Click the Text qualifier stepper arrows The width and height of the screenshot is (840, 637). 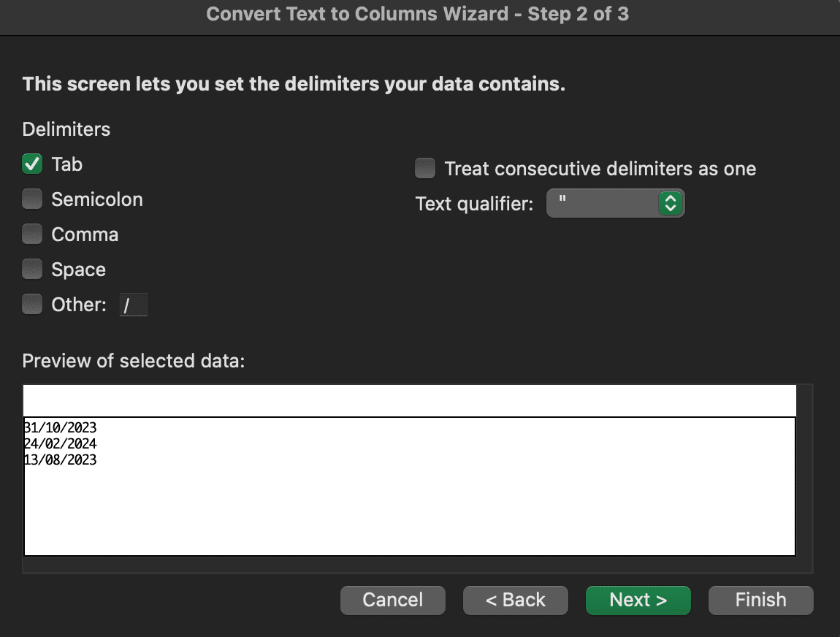[x=670, y=203]
